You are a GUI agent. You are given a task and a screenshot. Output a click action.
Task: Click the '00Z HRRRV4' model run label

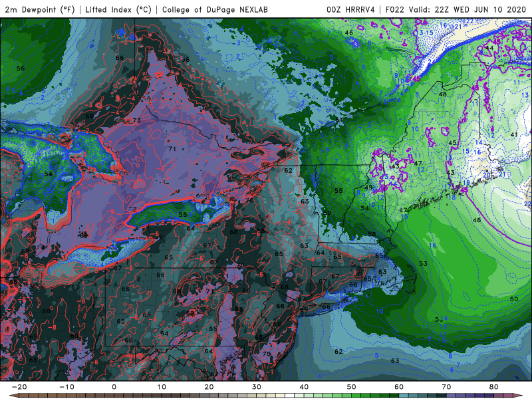coord(350,9)
